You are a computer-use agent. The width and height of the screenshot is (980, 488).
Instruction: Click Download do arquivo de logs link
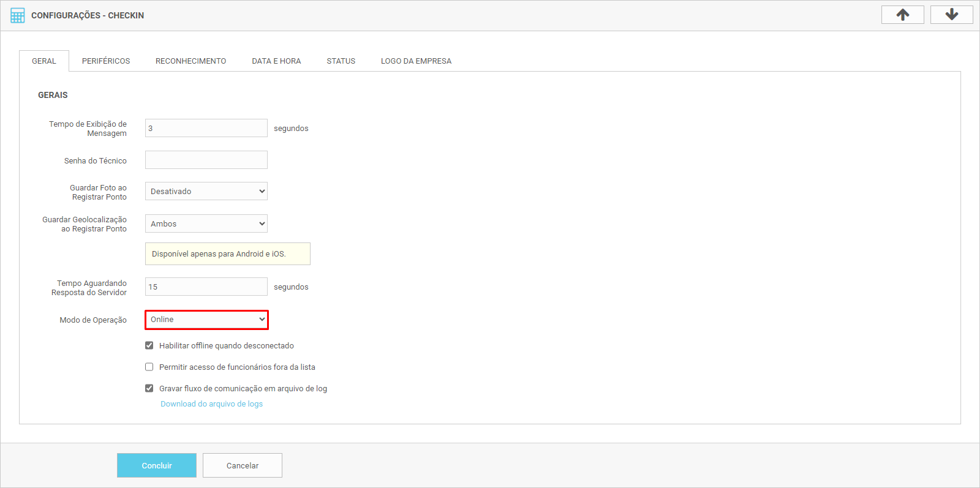211,404
